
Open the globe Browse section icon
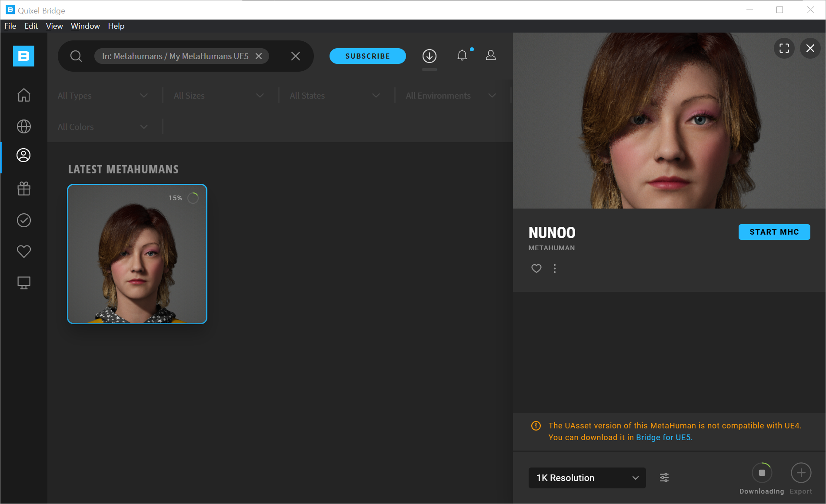coord(24,126)
